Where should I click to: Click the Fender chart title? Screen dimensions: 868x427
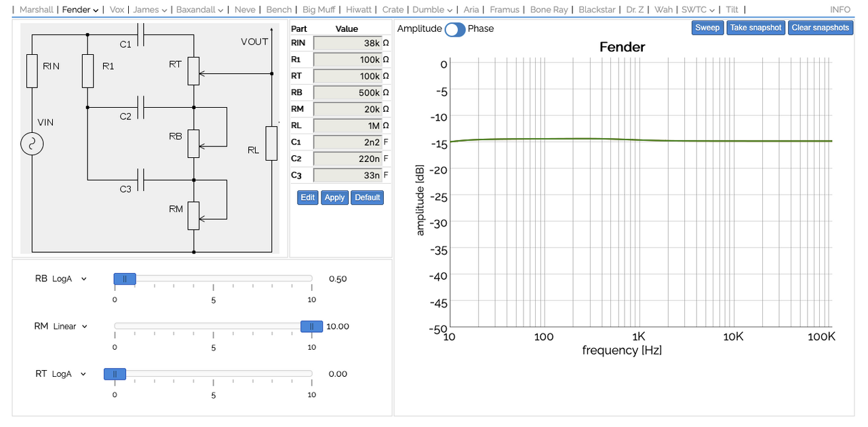tap(623, 47)
